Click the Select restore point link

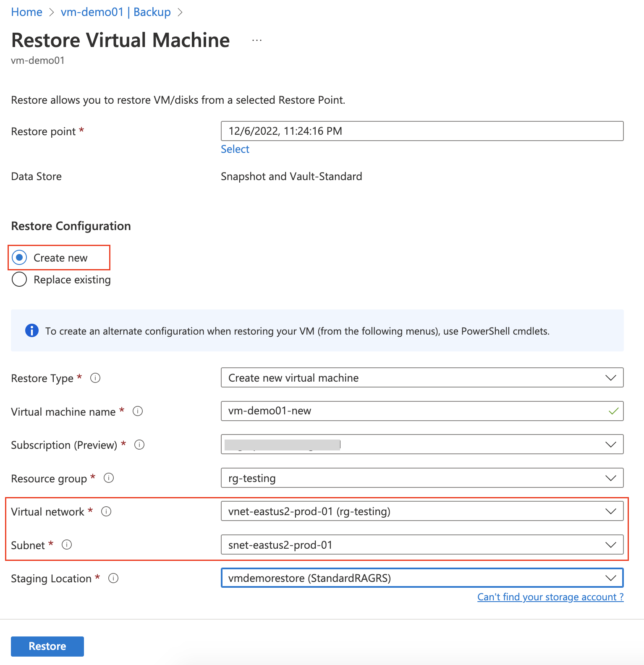pyautogui.click(x=235, y=149)
